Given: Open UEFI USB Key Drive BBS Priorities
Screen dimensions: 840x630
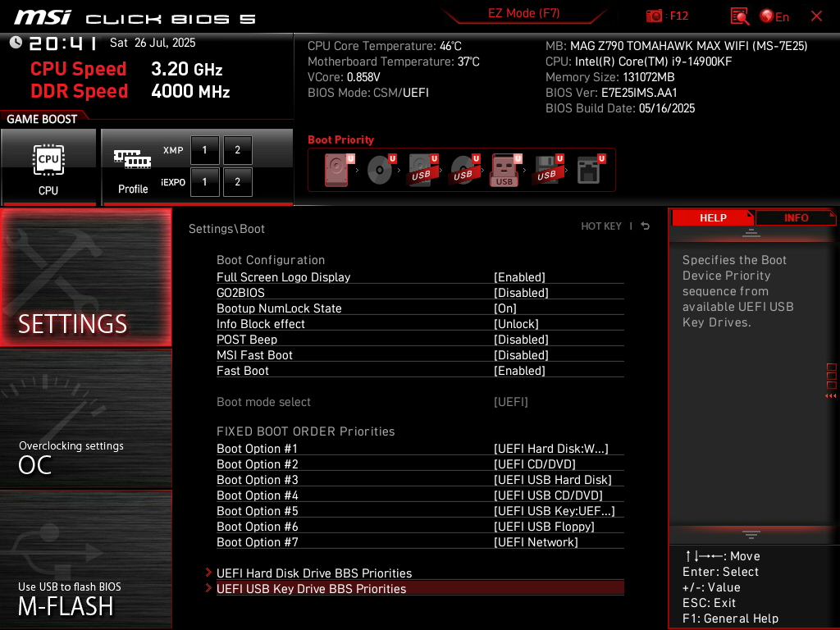Looking at the screenshot, I should point(420,589).
